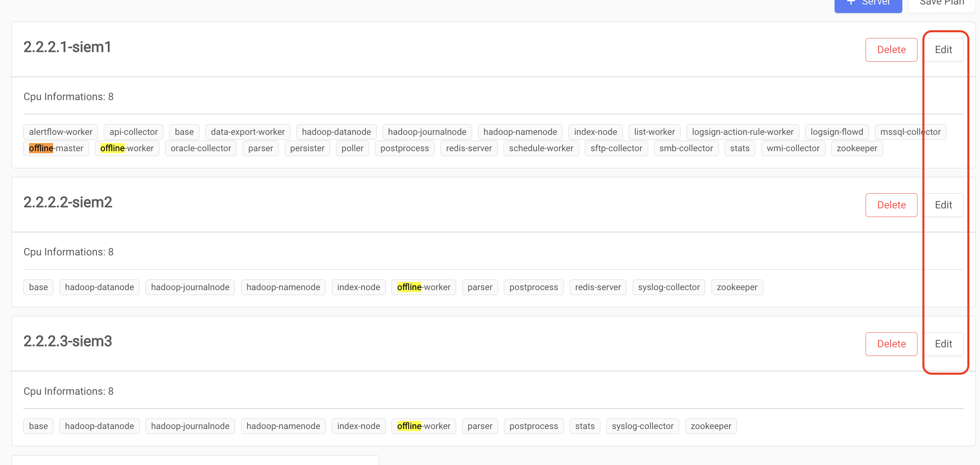Click the stats tag in siem3

[585, 426]
